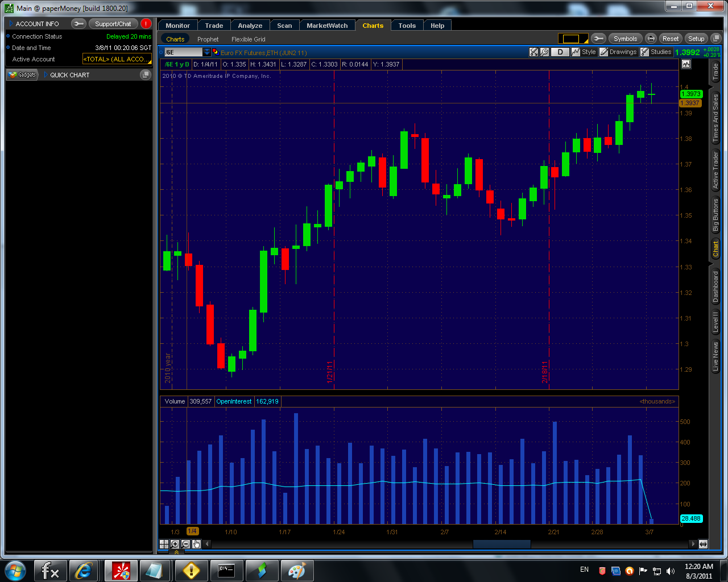Screen dimensions: 728x582
Task: Print the chart with the printer icon
Action: coord(650,38)
